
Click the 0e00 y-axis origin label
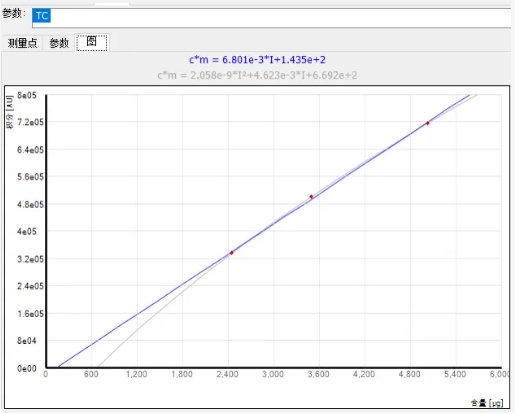click(27, 368)
